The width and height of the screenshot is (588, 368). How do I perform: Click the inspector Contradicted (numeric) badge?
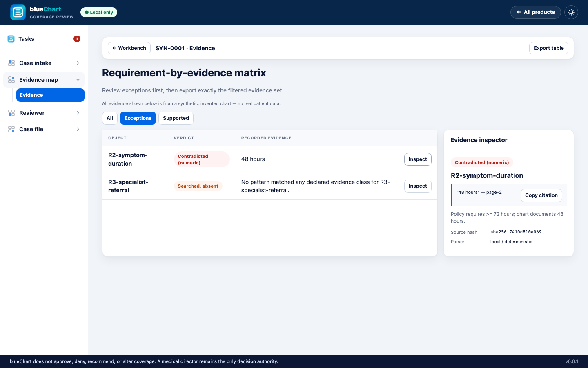tap(482, 162)
